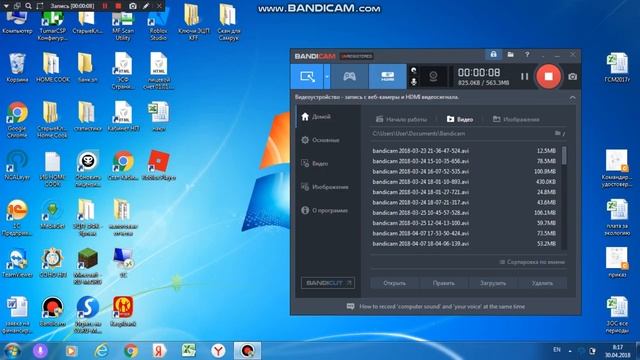Click the camera icon on top recording bar
Image resolution: width=640 pixels, height=360 pixels.
click(x=133, y=6)
